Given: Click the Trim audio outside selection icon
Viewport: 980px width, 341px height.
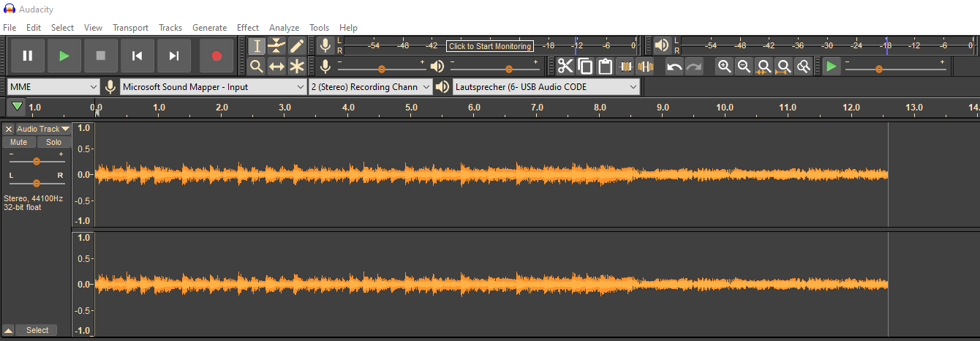Looking at the screenshot, I should pyautogui.click(x=625, y=67).
